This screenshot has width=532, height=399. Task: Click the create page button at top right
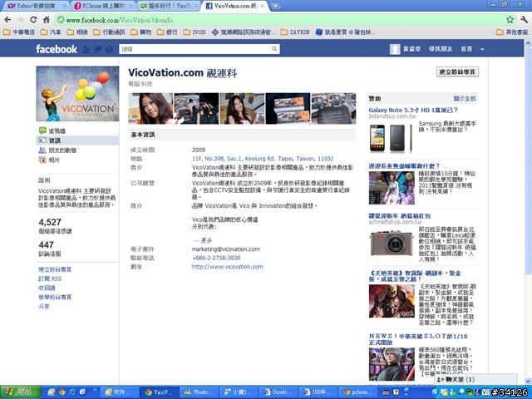[x=457, y=71]
